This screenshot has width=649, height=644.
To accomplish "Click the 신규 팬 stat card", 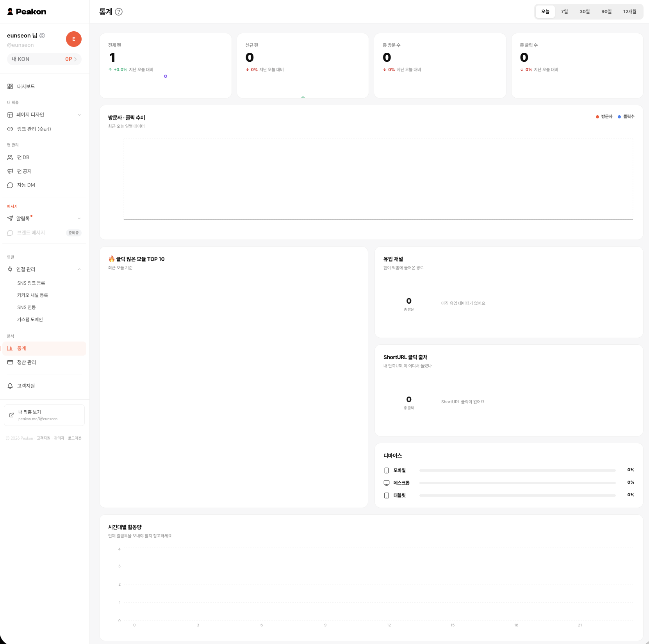I will pyautogui.click(x=303, y=66).
